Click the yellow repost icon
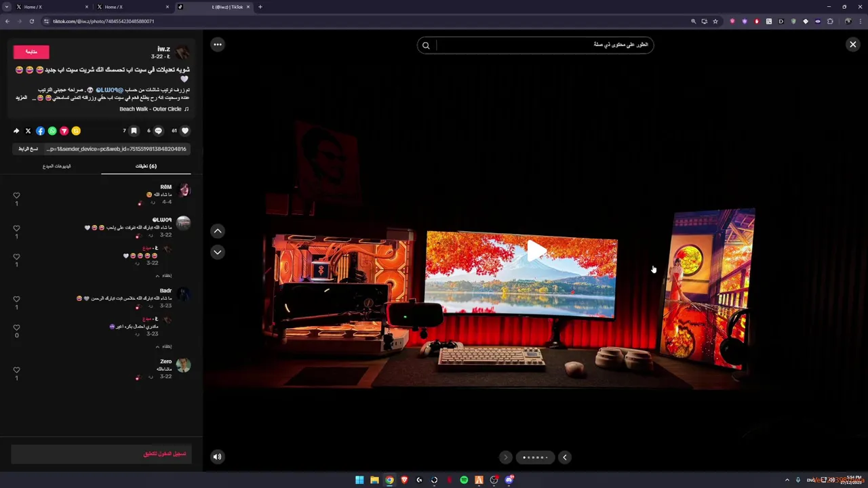 tap(76, 131)
